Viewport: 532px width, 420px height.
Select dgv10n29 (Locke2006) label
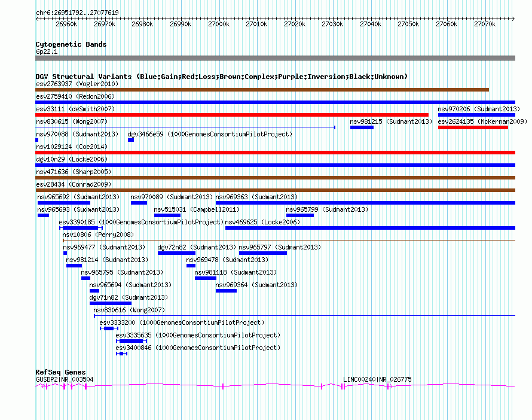pyautogui.click(x=72, y=159)
